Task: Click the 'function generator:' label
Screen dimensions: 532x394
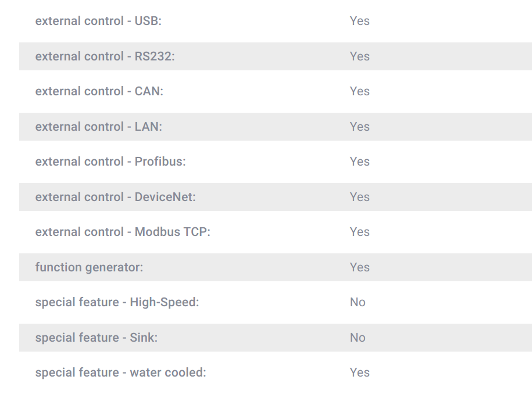Action: coord(89,267)
